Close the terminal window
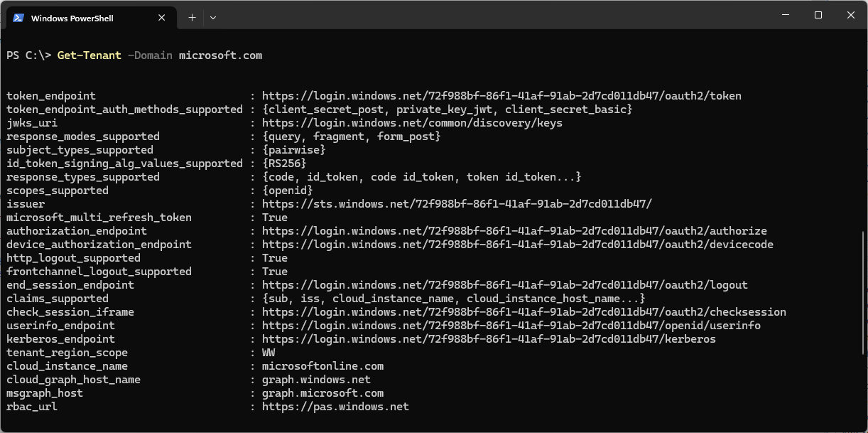The height and width of the screenshot is (433, 868). [850, 15]
